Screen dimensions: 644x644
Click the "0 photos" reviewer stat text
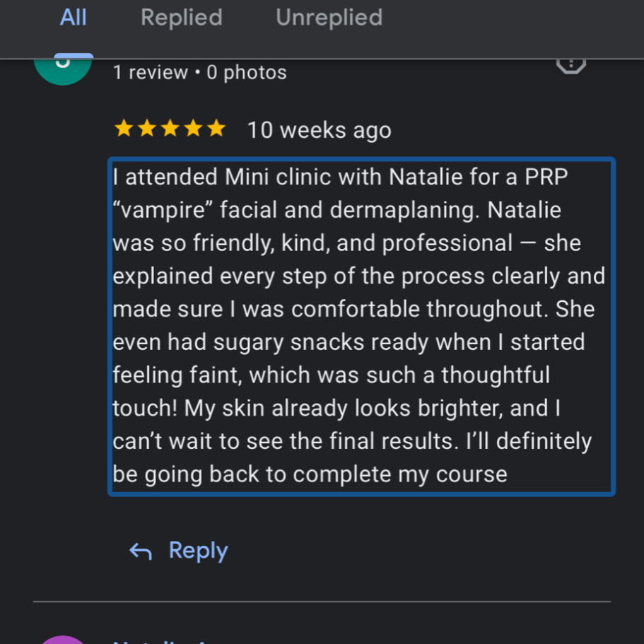click(247, 73)
